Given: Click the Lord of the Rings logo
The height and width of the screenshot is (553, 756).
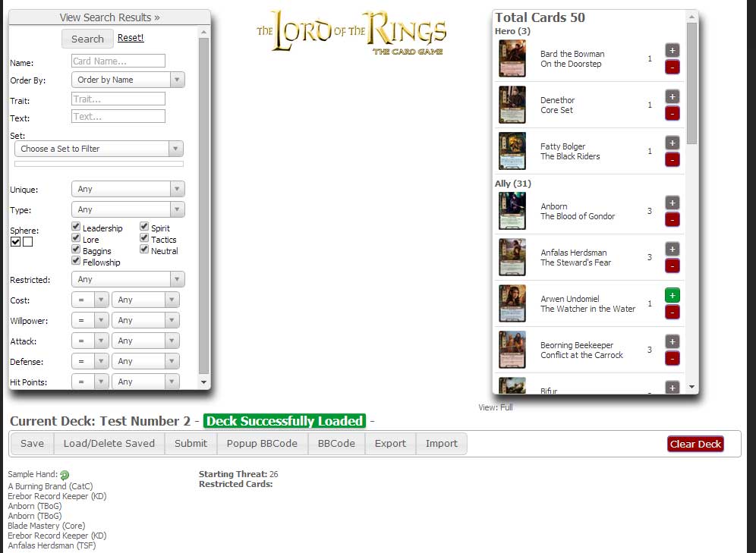Looking at the screenshot, I should coord(351,31).
